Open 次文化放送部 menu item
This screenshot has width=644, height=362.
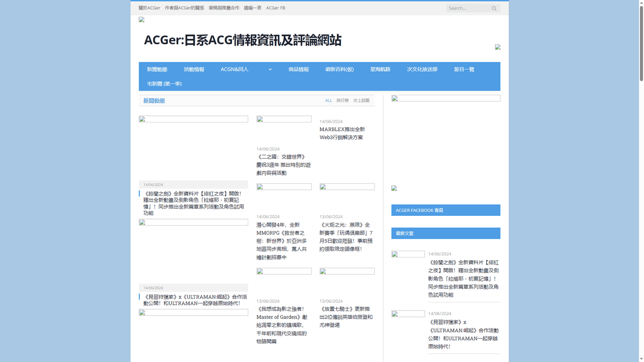click(422, 69)
